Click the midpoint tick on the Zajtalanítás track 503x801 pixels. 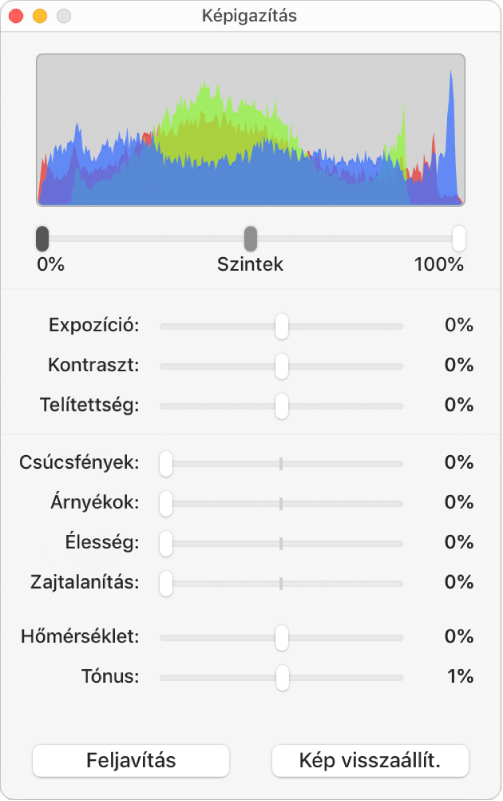tap(281, 583)
